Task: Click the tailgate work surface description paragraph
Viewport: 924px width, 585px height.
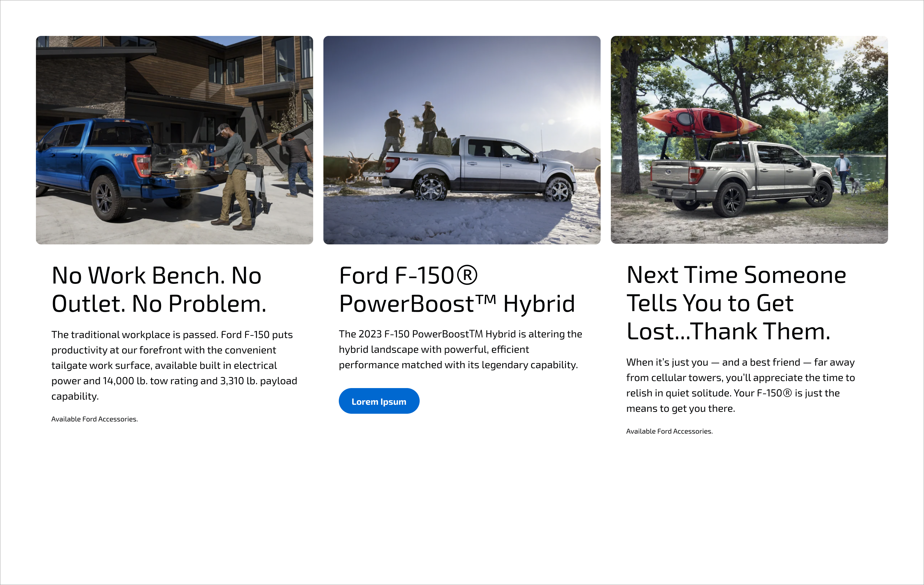Action: tap(174, 365)
